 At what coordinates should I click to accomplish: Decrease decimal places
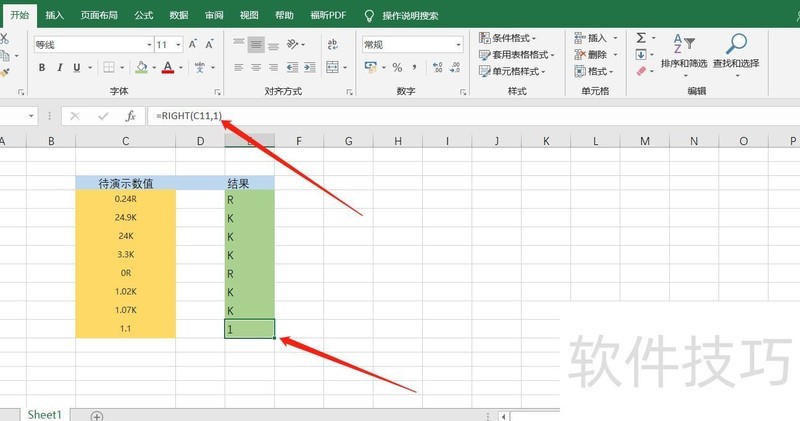tap(456, 67)
